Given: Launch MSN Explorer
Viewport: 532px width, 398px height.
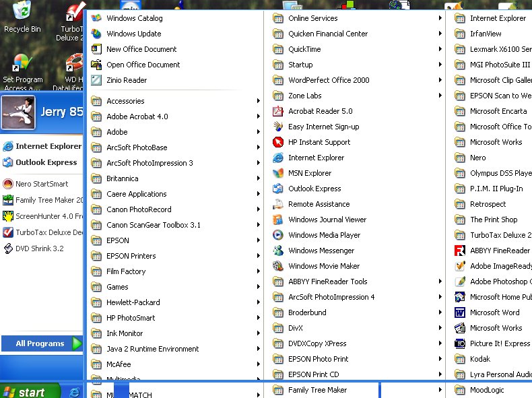Looking at the screenshot, I should [x=302, y=173].
